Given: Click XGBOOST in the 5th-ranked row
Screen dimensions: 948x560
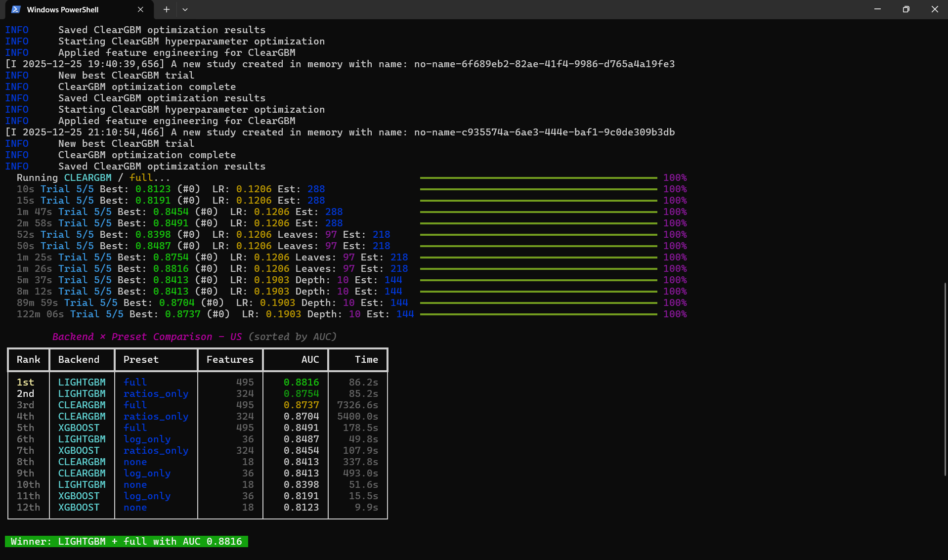Looking at the screenshot, I should point(79,428).
